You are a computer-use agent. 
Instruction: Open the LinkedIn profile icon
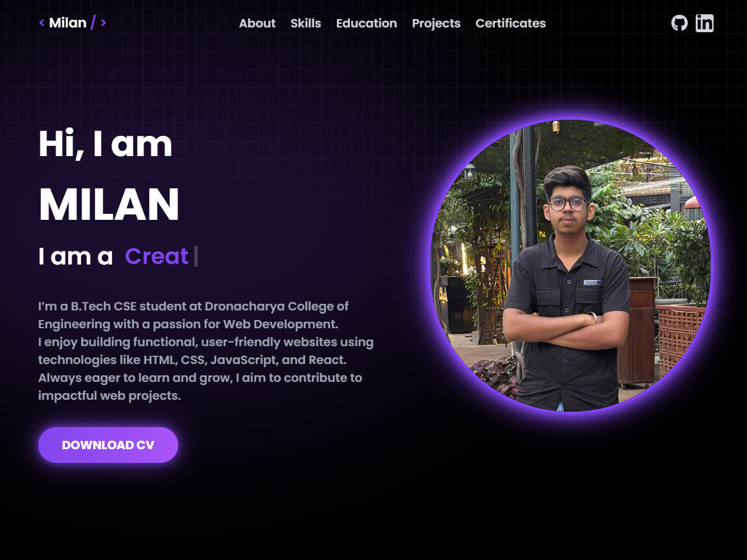click(705, 23)
